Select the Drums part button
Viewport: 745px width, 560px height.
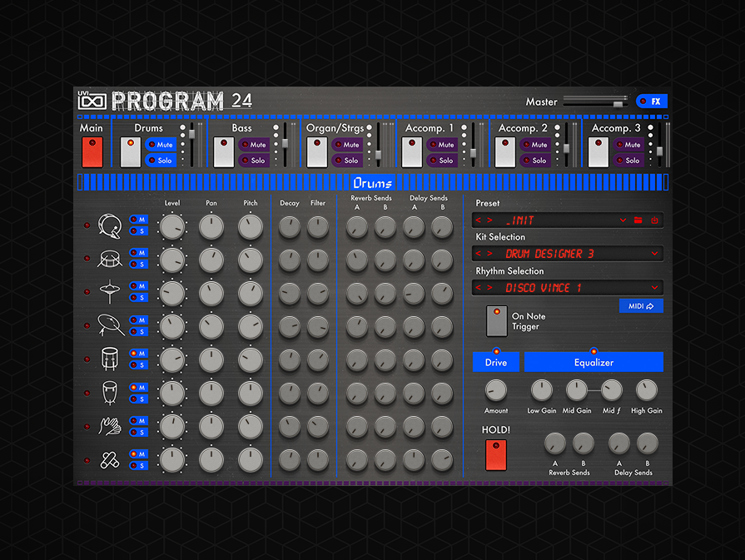tap(131, 152)
